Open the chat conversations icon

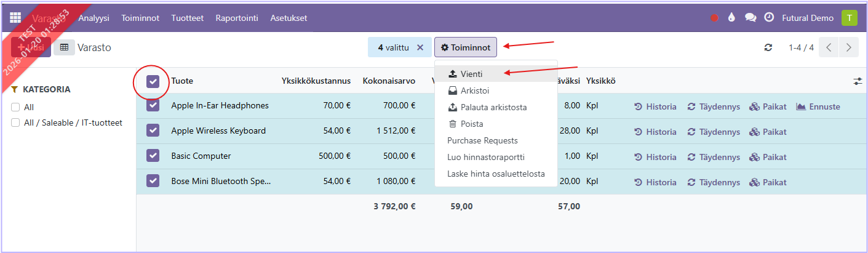click(751, 18)
